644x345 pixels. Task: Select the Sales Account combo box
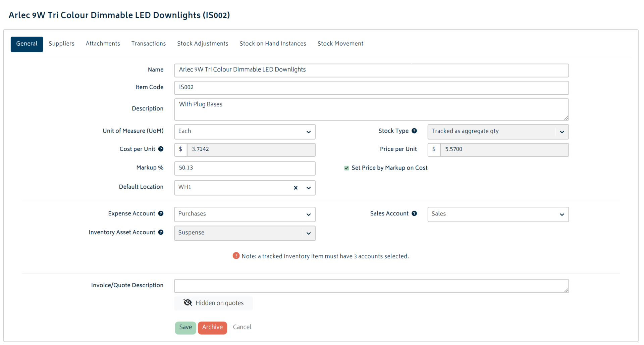498,214
